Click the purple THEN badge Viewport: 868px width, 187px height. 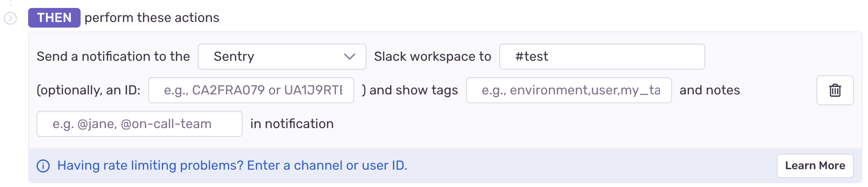54,18
